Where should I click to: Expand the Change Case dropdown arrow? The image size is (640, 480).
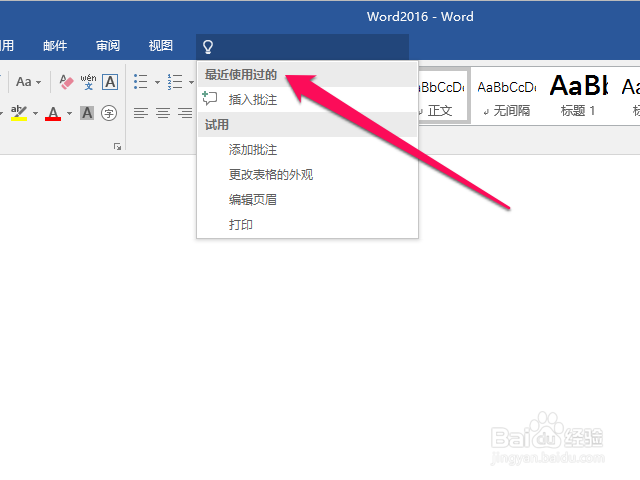click(x=38, y=82)
